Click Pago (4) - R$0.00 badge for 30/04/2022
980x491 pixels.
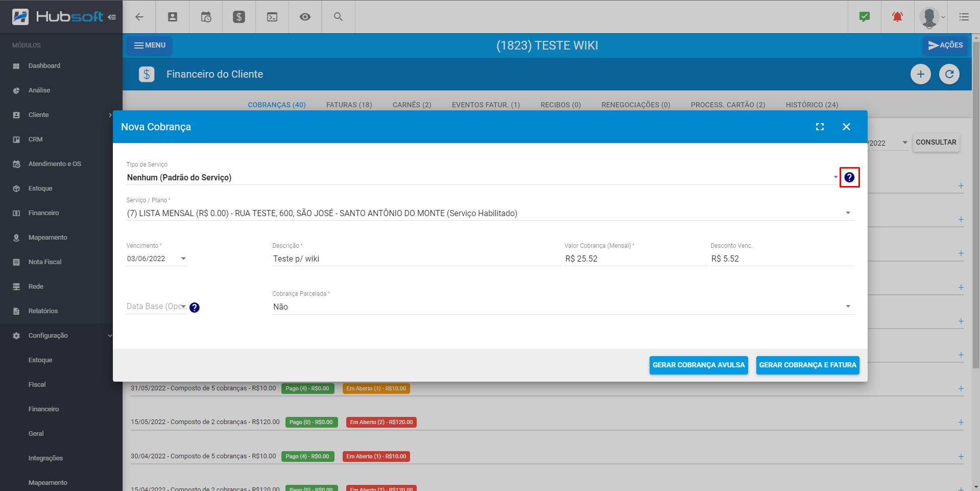[x=307, y=457]
